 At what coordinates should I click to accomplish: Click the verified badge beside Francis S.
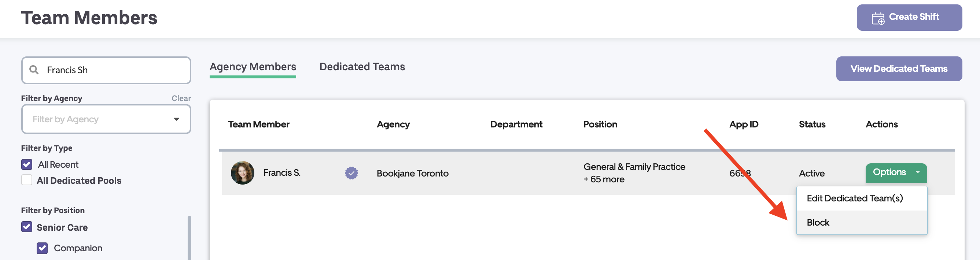[x=351, y=173]
